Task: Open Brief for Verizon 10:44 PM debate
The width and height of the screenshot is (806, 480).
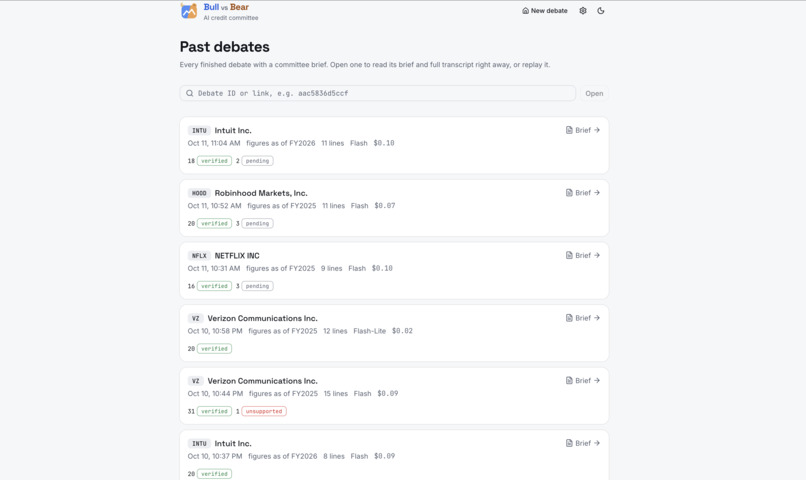Action: [x=582, y=380]
